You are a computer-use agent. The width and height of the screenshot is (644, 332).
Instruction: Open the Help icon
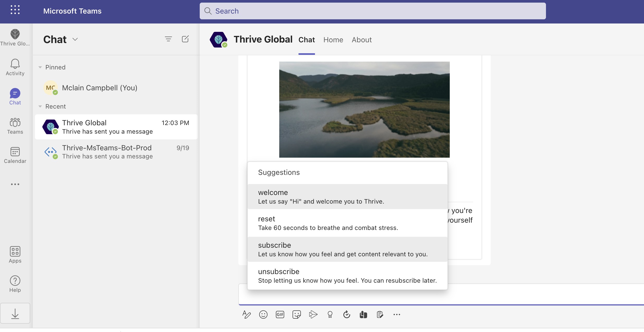[x=15, y=284]
